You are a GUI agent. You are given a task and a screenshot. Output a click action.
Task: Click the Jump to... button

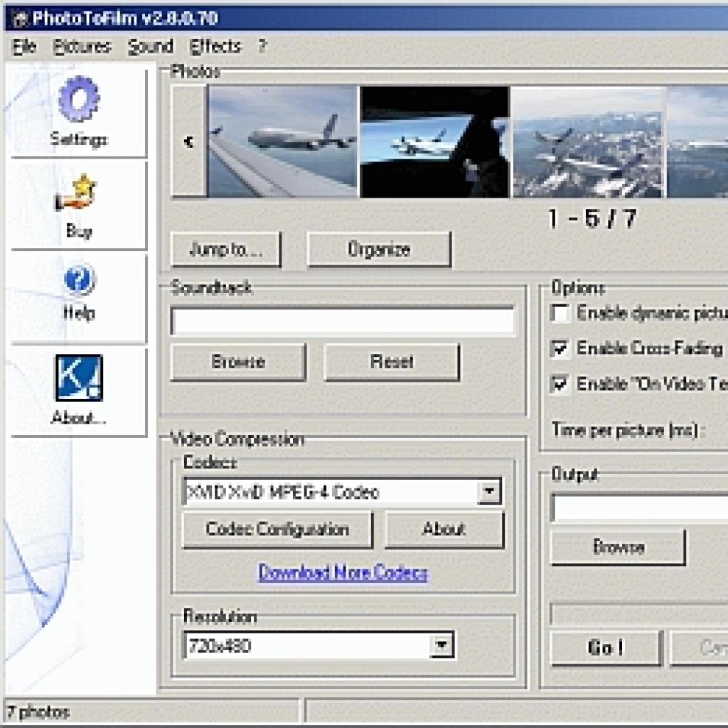point(226,250)
